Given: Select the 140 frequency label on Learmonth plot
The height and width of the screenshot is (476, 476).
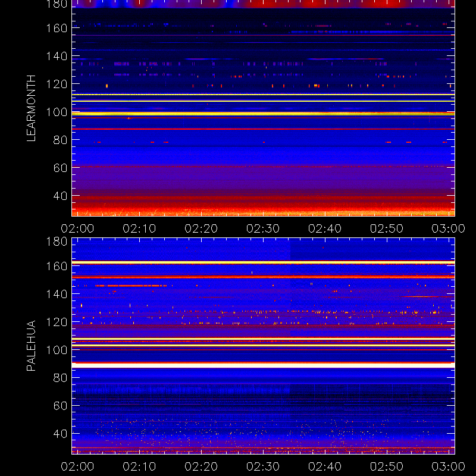Looking at the screenshot, I should click(57, 56).
